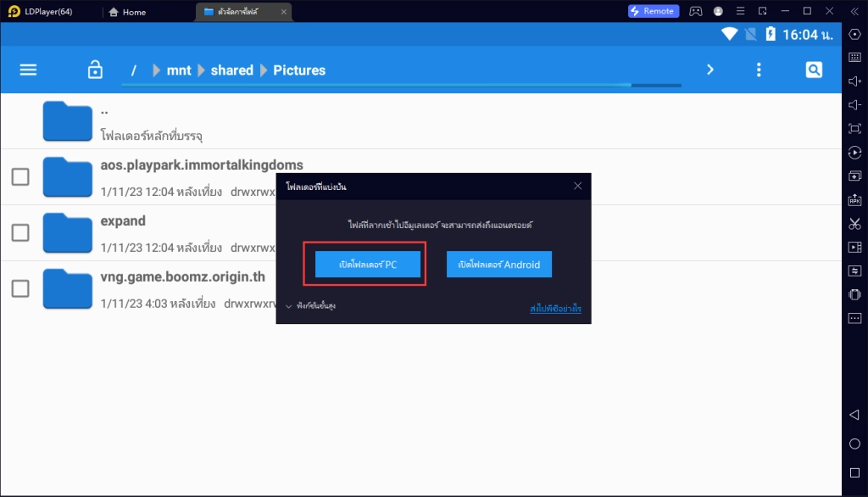Click the scissors screenshot icon in sidebar
This screenshot has height=497, width=868.
point(854,224)
